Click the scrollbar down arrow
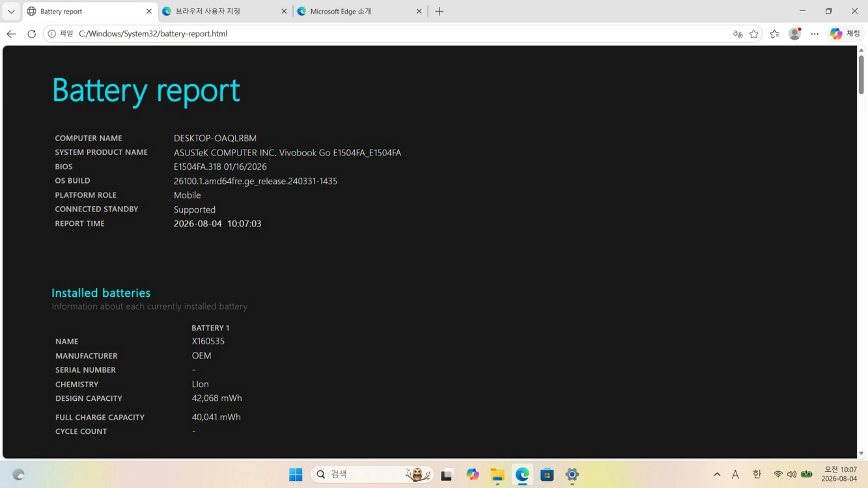Screen dimensions: 868x488 pos(861,454)
